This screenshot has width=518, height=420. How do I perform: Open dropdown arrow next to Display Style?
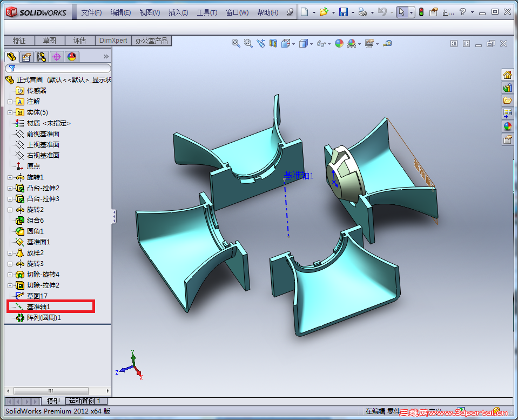(x=311, y=44)
